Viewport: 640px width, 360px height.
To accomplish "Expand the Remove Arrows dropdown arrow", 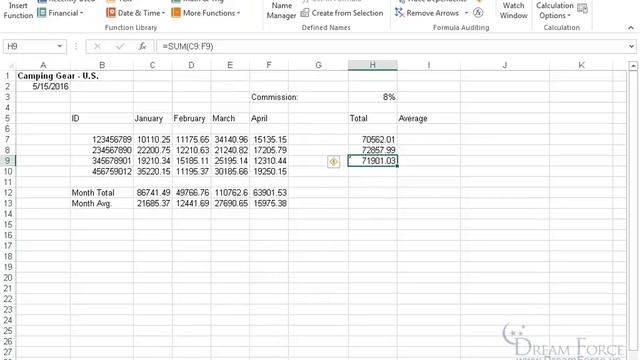I will [x=466, y=13].
